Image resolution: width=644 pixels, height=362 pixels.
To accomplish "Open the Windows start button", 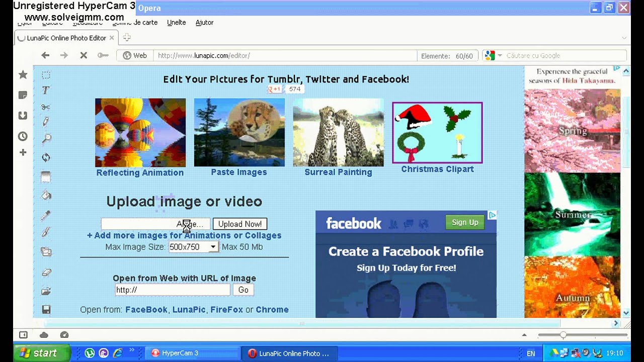I will coord(42,353).
